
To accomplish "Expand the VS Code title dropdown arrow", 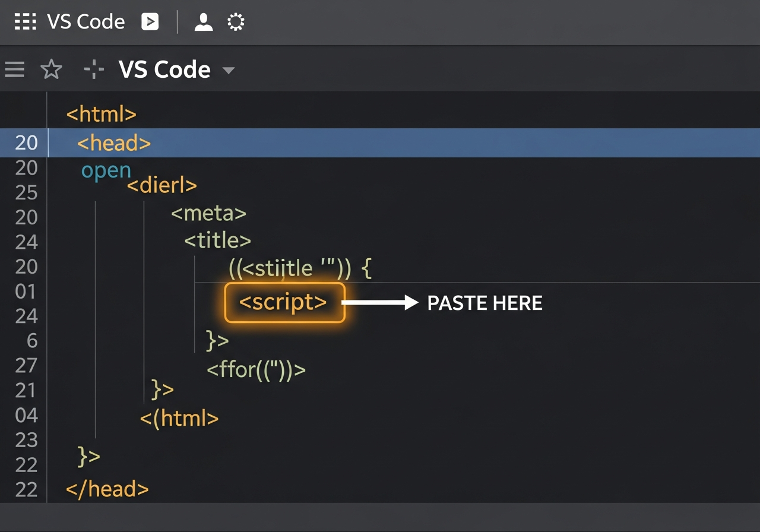I will point(230,70).
